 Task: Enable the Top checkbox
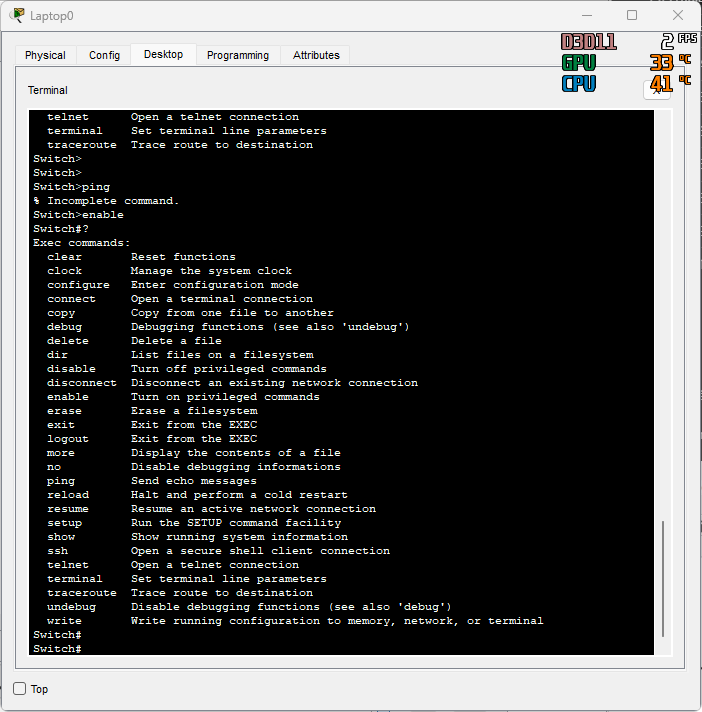20,689
